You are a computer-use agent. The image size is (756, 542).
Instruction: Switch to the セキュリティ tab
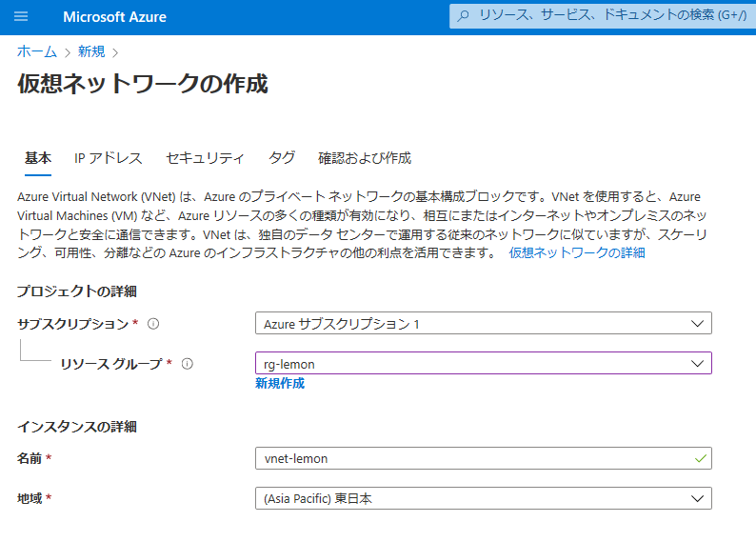point(205,158)
